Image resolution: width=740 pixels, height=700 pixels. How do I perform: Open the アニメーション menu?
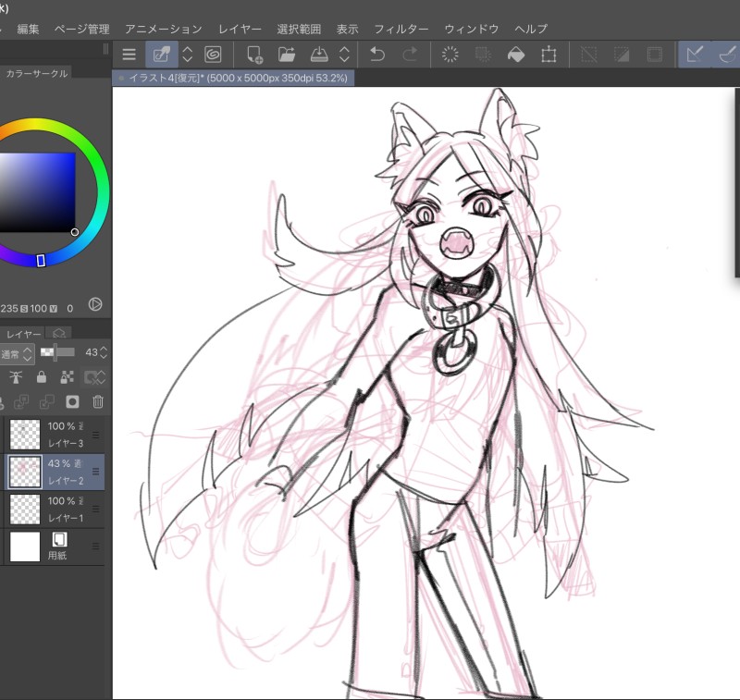164,30
